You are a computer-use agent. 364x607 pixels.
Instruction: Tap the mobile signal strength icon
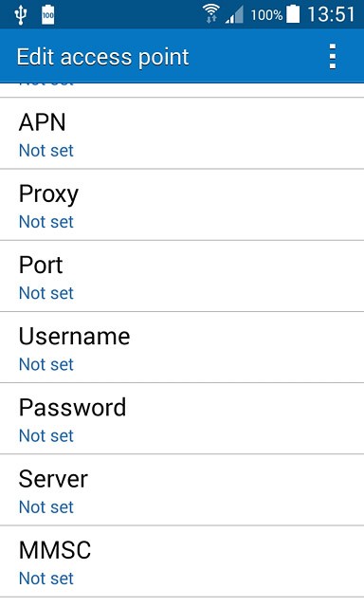[234, 15]
